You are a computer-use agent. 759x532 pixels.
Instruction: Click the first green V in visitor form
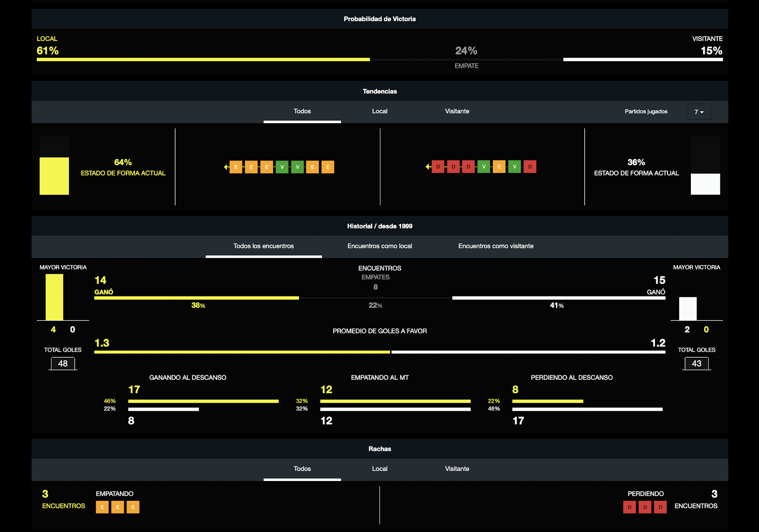point(484,167)
